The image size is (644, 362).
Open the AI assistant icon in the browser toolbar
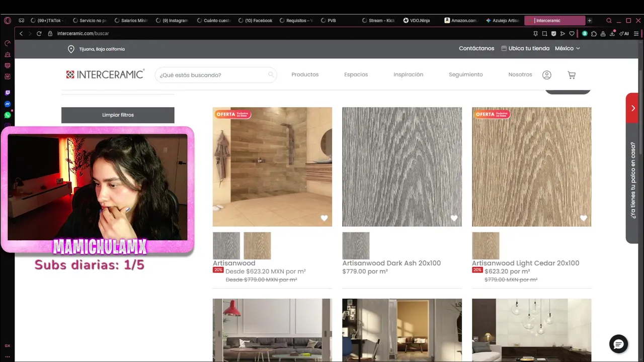pyautogui.click(x=624, y=34)
